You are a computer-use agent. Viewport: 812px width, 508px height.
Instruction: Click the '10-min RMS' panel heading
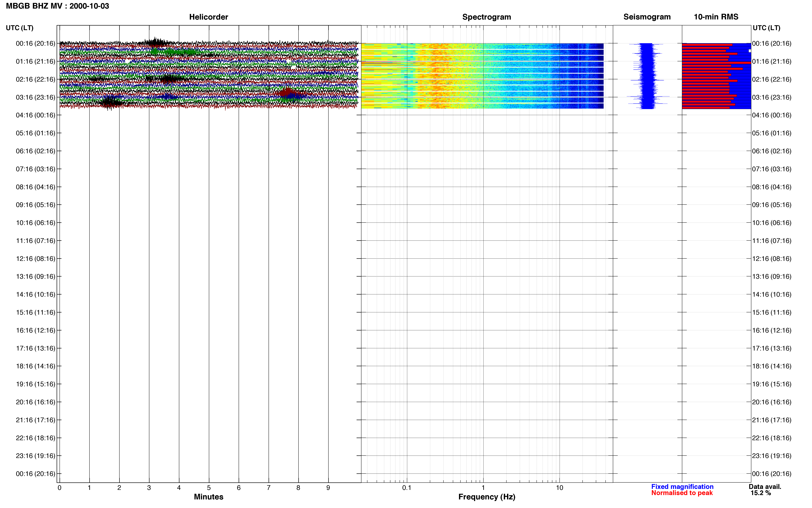(716, 17)
